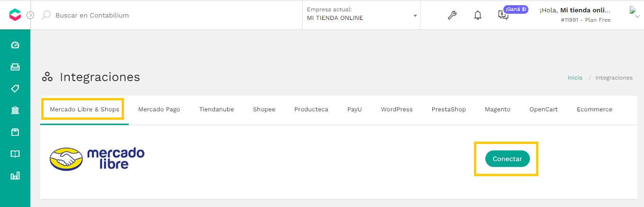Click the Contabilium logo icon
The height and width of the screenshot is (207, 644).
point(15,15)
